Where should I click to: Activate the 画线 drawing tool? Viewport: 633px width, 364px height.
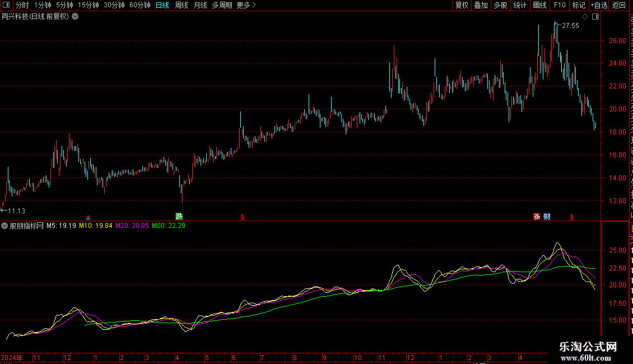(x=540, y=5)
